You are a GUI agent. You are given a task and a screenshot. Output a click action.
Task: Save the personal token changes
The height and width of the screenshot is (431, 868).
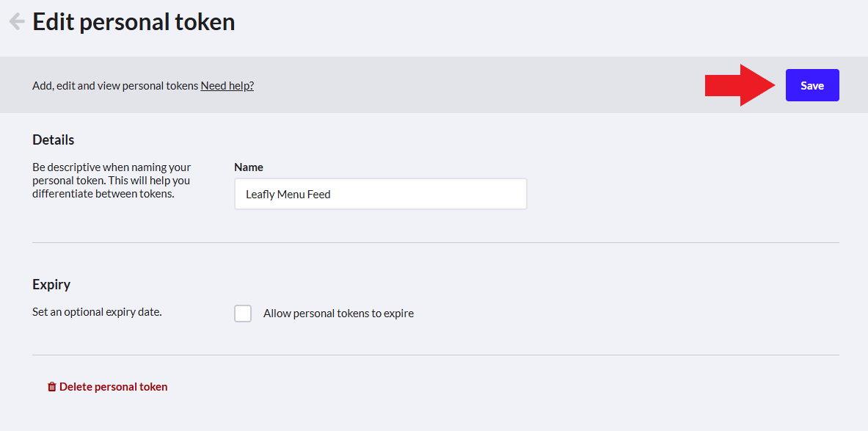point(812,85)
